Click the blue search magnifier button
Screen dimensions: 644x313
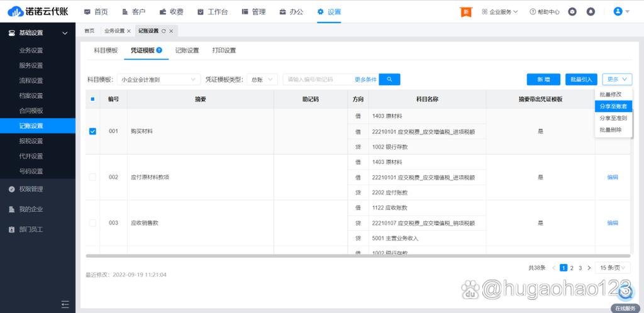click(x=389, y=80)
